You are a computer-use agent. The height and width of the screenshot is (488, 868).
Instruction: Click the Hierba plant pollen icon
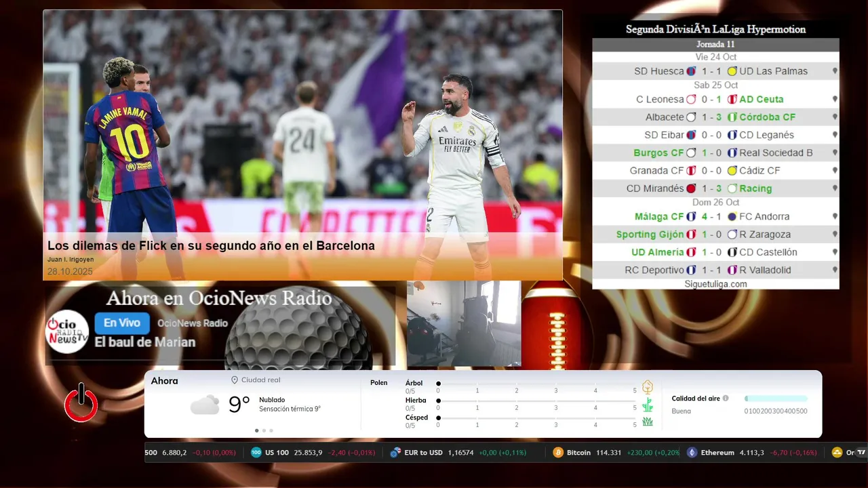pos(648,405)
